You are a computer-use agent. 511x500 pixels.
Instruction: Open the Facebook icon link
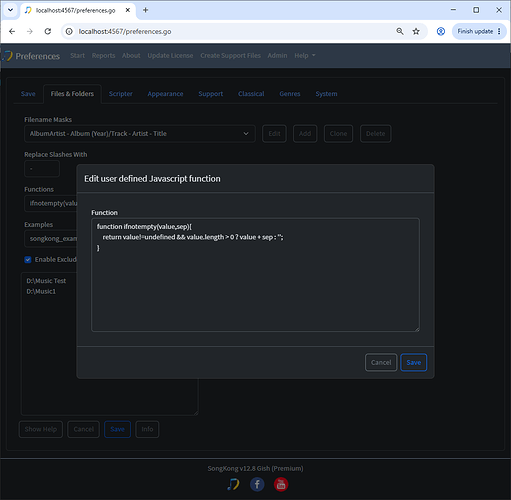(x=257, y=484)
